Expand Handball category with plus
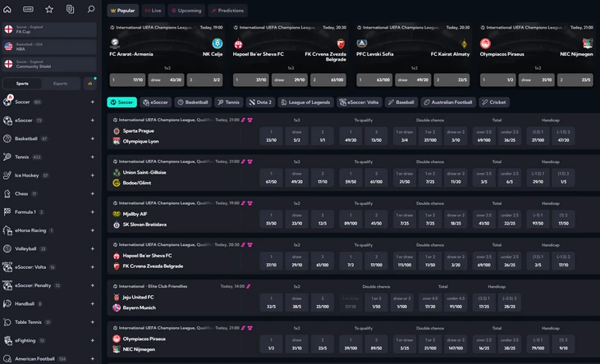The width and height of the screenshot is (600, 364). point(92,303)
